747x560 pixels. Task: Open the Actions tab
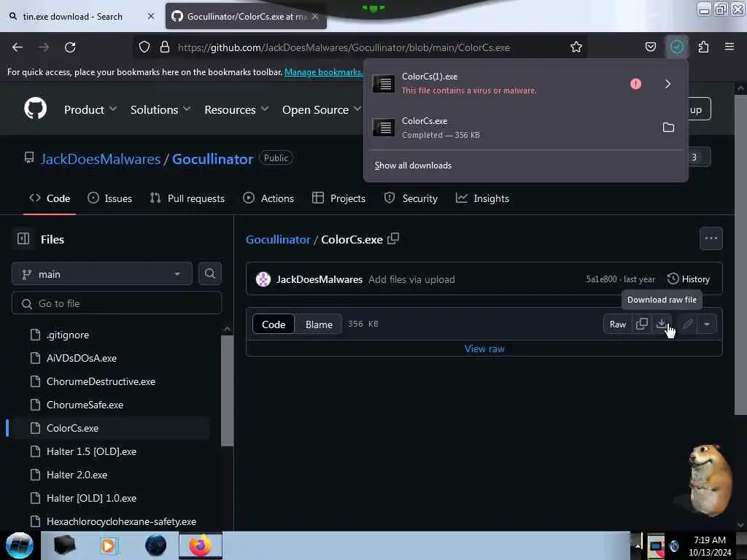(268, 198)
